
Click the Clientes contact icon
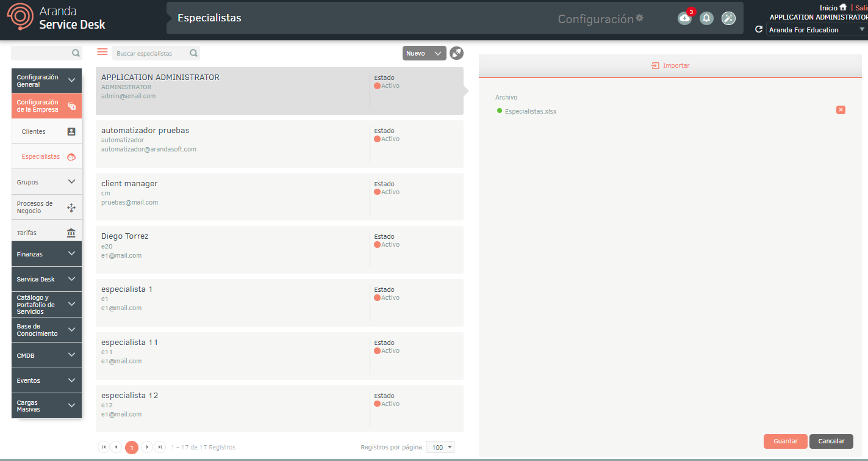[x=71, y=131]
